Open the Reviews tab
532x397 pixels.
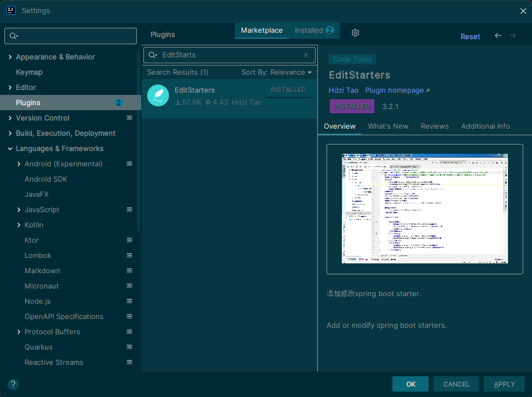tap(434, 126)
